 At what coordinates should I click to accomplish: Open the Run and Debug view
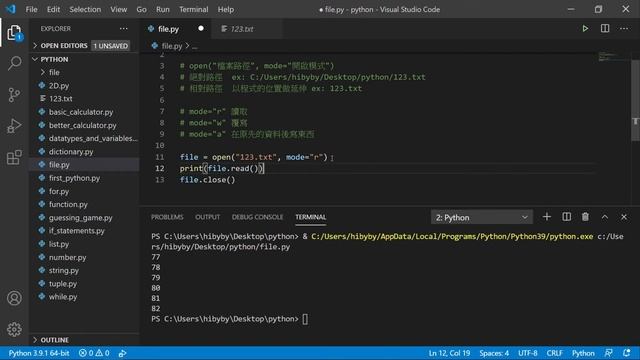pos(14,126)
